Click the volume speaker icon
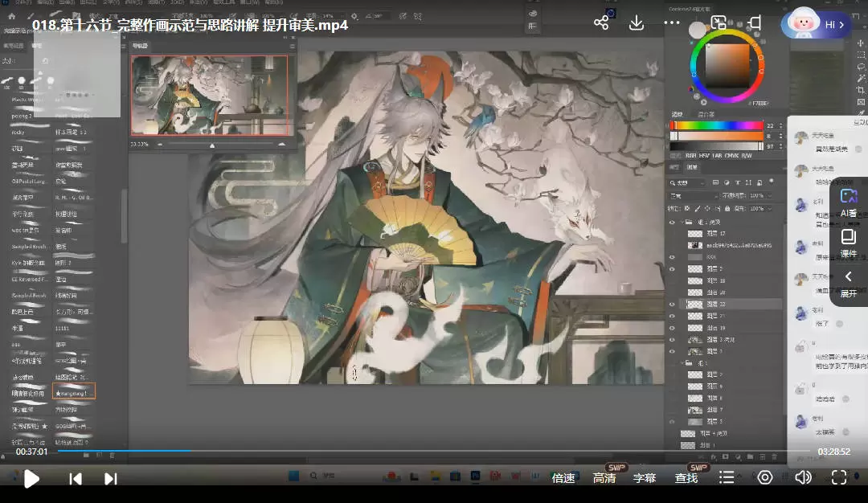The height and width of the screenshot is (503, 868). click(803, 477)
